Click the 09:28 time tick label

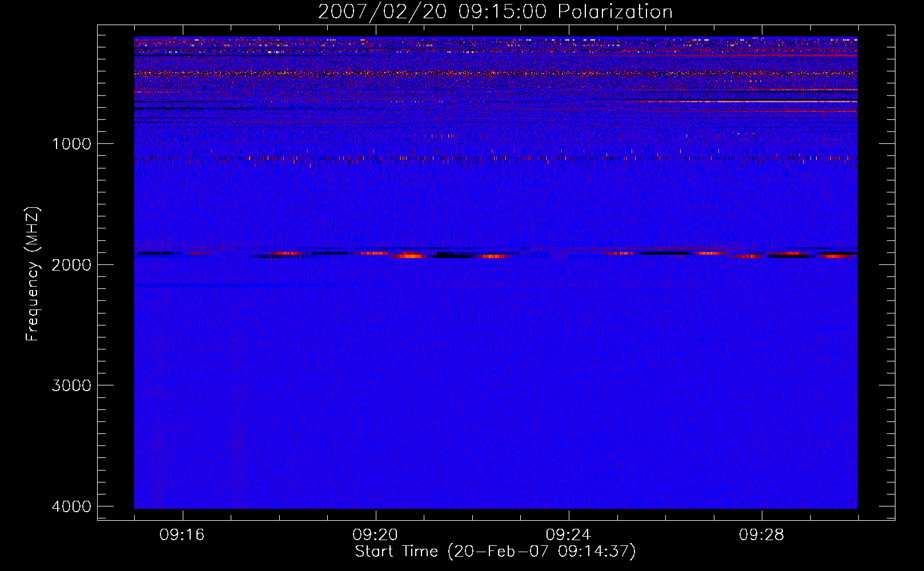[x=762, y=534]
